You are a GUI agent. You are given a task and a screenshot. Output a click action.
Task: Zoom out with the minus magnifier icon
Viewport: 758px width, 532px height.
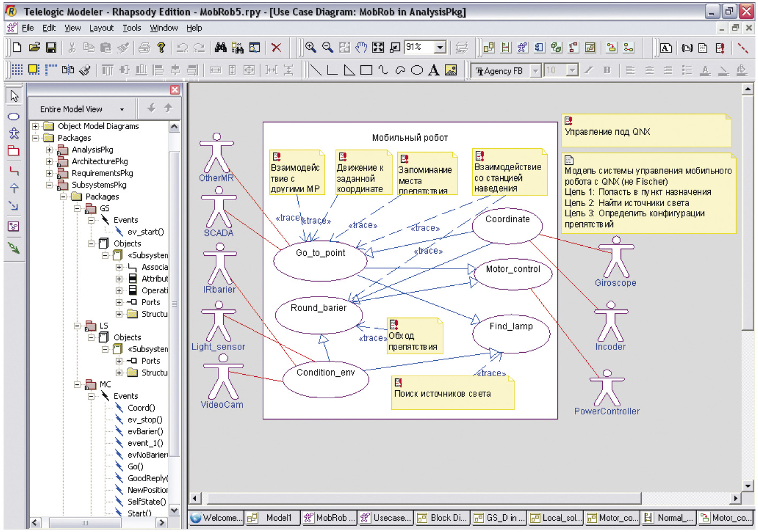(x=328, y=48)
